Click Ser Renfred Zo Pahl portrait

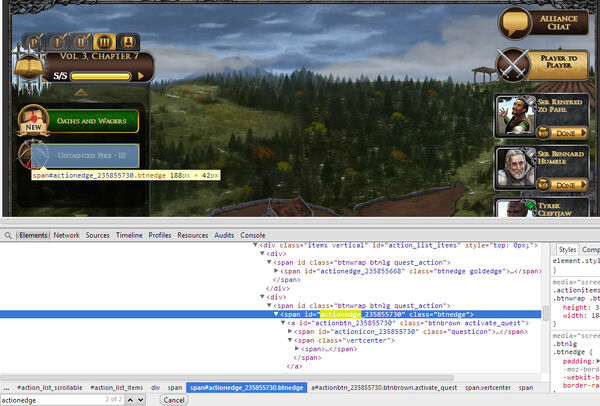[515, 116]
